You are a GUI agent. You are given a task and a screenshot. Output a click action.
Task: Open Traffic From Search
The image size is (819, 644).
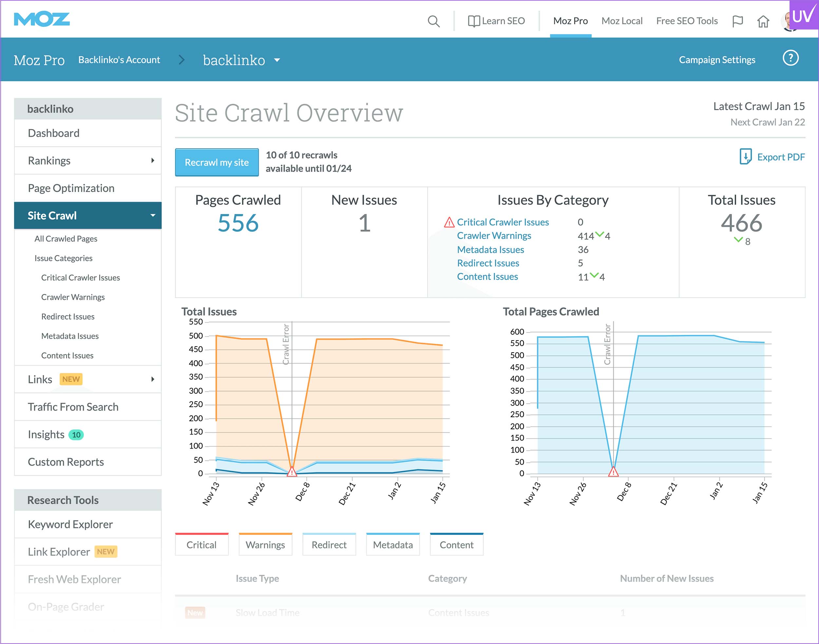[88, 407]
